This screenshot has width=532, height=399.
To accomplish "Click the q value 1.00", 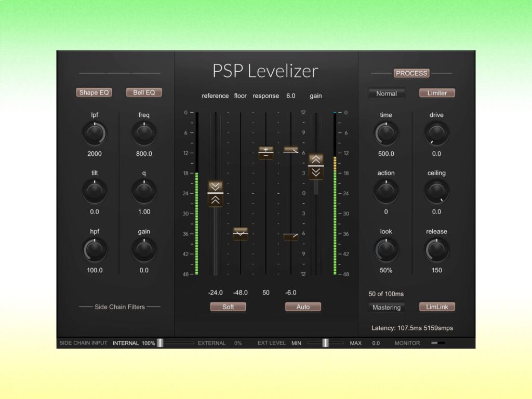I will (144, 212).
